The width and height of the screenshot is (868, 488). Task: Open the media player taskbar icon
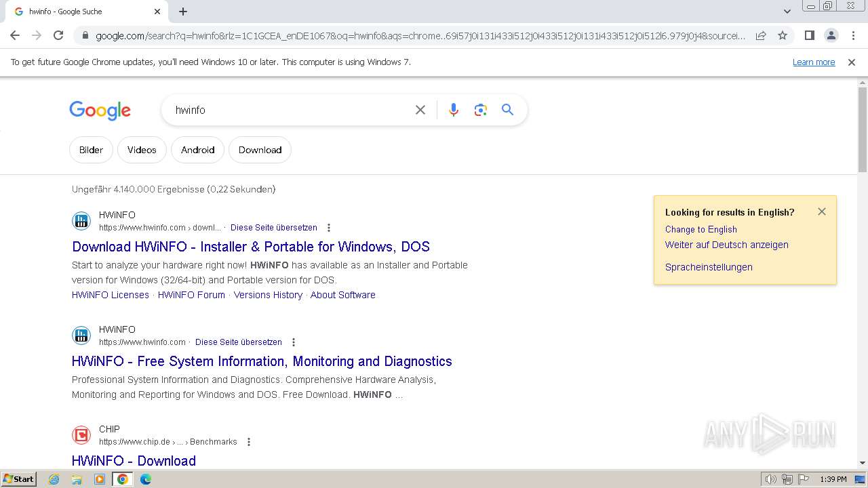[100, 479]
